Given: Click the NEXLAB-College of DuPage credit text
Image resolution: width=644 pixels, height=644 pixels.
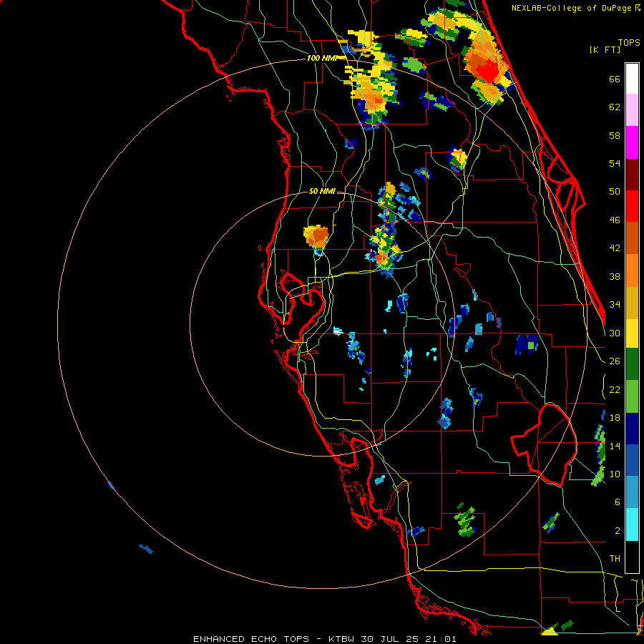Looking at the screenshot, I should click(x=572, y=8).
